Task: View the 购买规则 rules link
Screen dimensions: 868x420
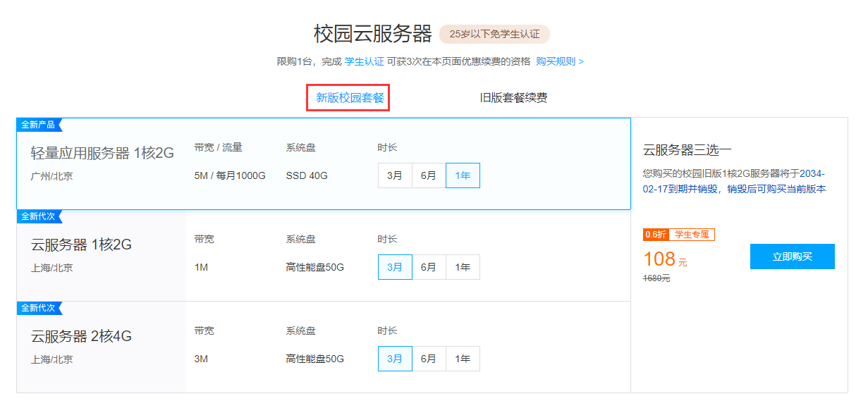Action: 556,61
